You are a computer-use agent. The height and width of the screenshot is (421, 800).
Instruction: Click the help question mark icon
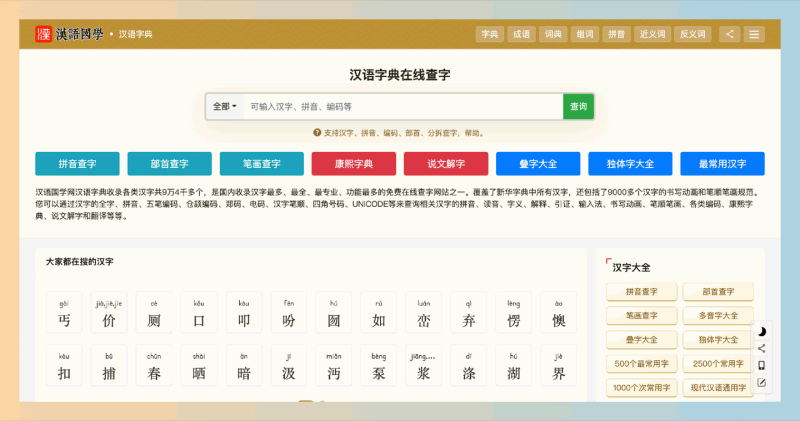[317, 133]
